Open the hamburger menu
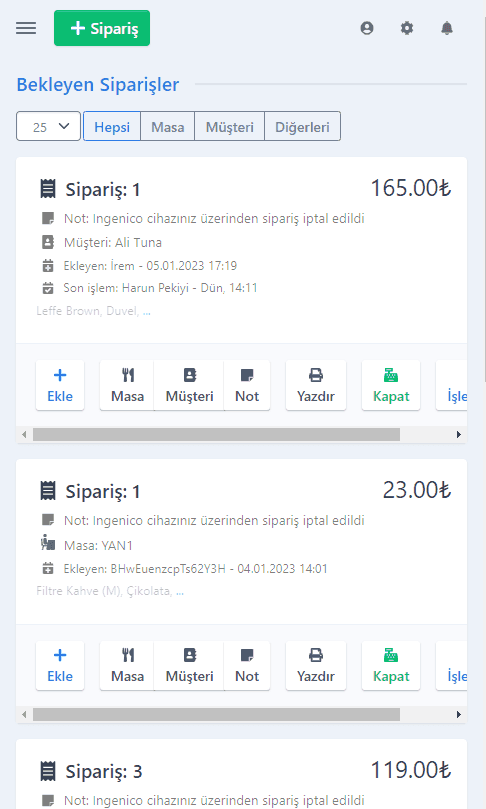 (x=26, y=28)
